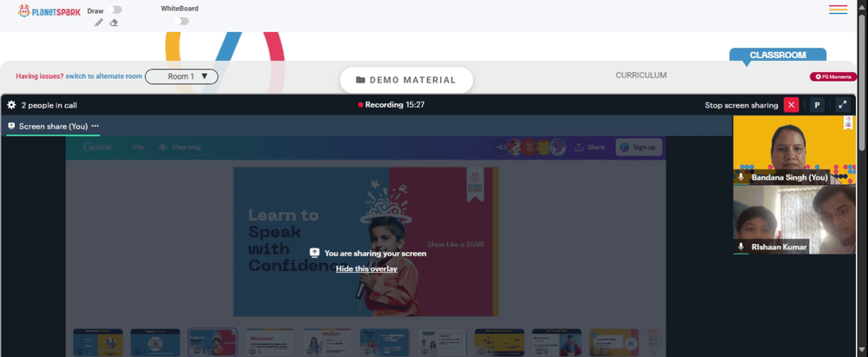Click the PS Moments button
The height and width of the screenshot is (357, 868).
click(x=833, y=77)
